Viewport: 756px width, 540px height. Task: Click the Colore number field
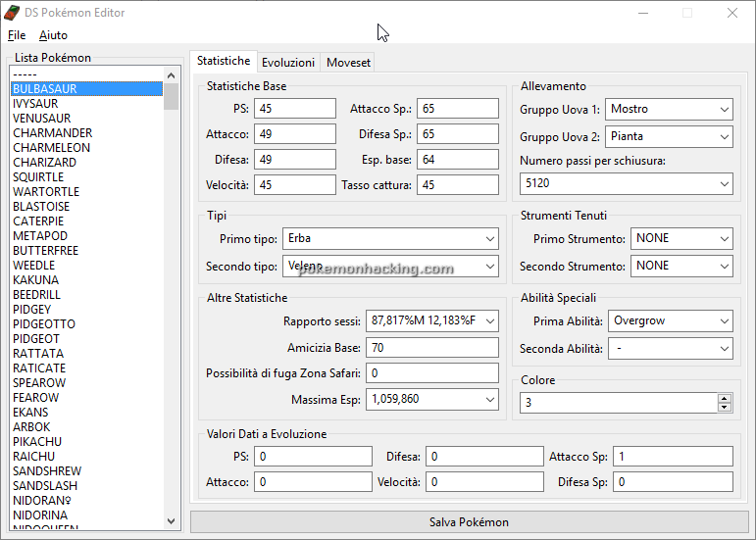tap(619, 403)
